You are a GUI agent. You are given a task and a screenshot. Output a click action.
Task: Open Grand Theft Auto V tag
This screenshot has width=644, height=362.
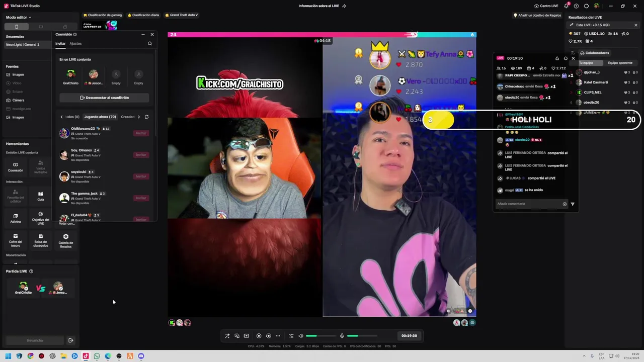(181, 15)
